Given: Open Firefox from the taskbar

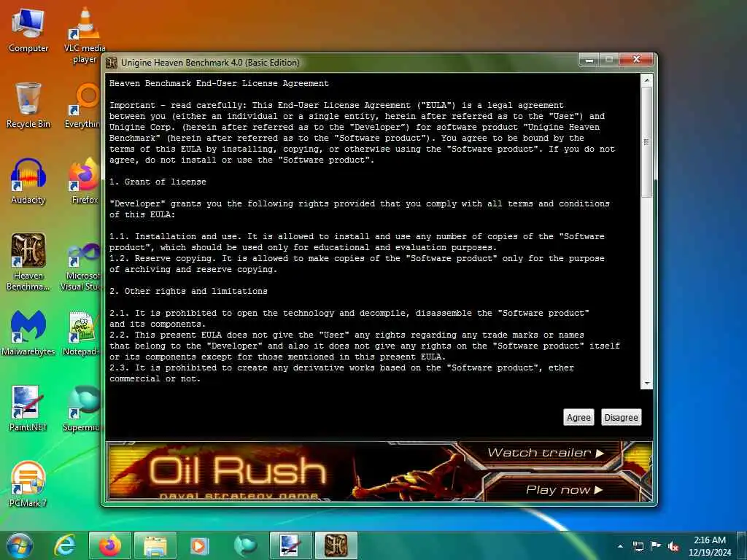Looking at the screenshot, I should click(x=109, y=545).
